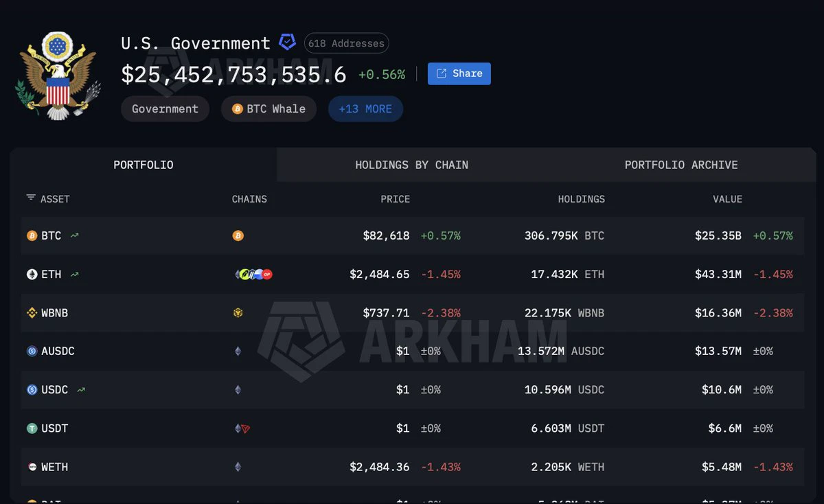Click the USDT asset icon
The height and width of the screenshot is (504, 824).
click(x=32, y=428)
